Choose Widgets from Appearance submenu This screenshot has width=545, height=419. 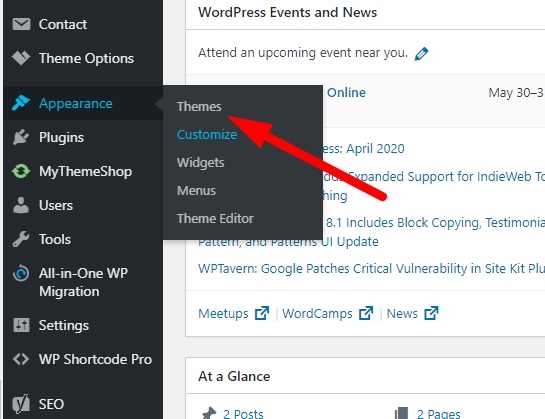coord(201,163)
